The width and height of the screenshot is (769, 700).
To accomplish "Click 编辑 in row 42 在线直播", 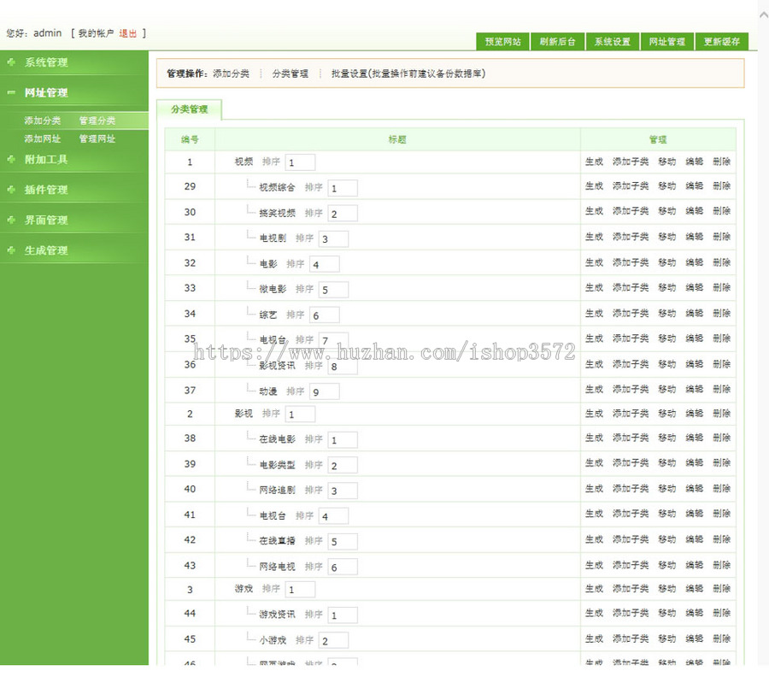I will pyautogui.click(x=694, y=539).
